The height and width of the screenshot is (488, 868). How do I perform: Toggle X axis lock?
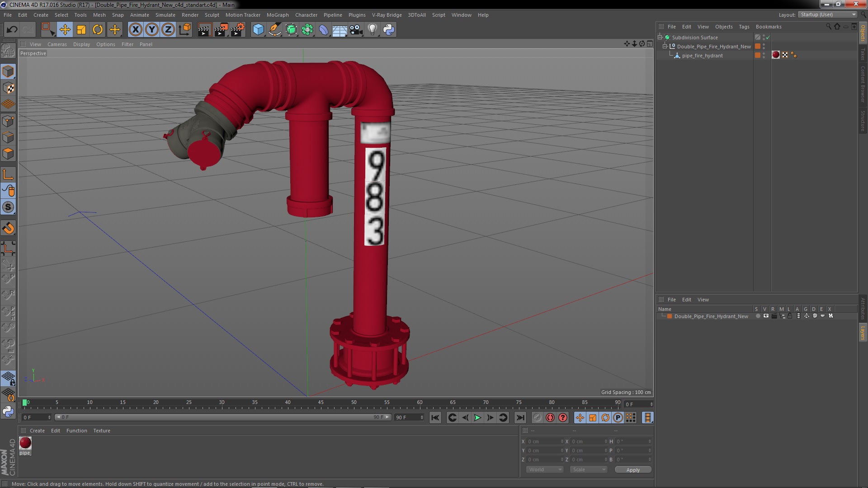[135, 30]
